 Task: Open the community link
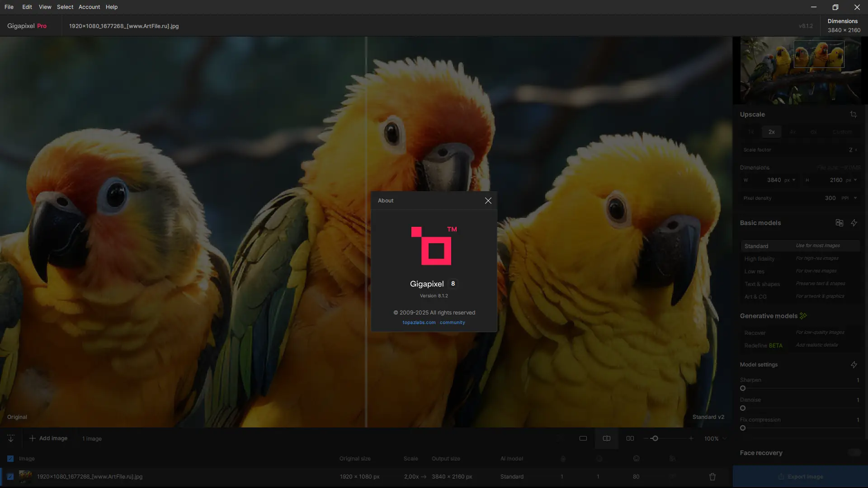452,323
